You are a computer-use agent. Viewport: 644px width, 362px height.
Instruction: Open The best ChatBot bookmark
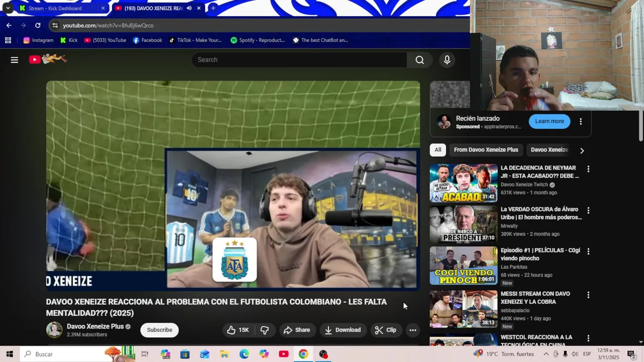click(x=320, y=40)
